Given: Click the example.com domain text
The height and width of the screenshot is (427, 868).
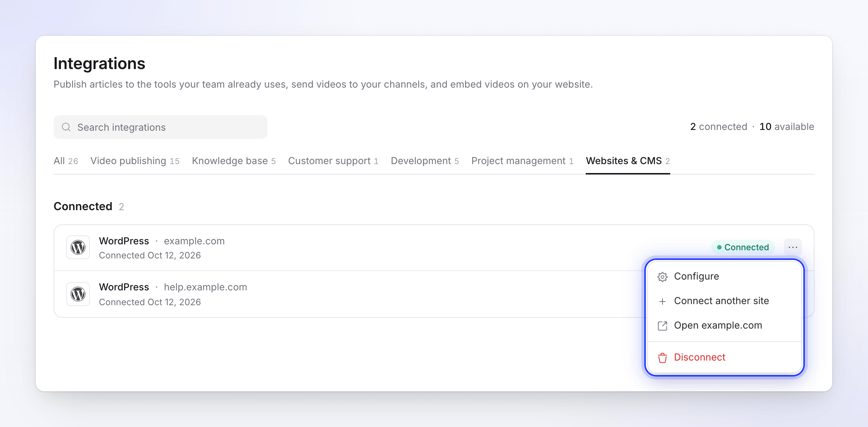Looking at the screenshot, I should point(194,241).
